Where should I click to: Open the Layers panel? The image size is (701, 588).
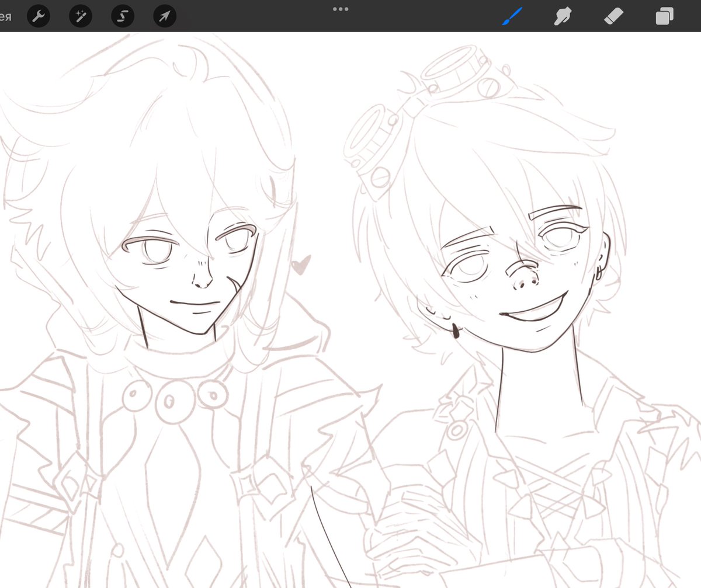(665, 16)
